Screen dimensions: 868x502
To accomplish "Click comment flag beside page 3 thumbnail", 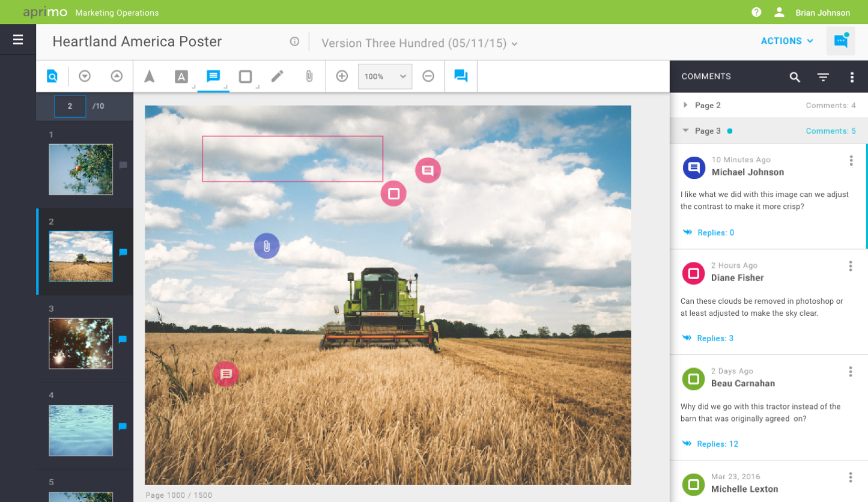I will pos(123,339).
